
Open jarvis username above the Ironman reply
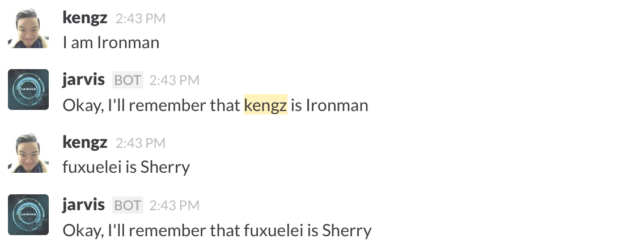click(83, 80)
